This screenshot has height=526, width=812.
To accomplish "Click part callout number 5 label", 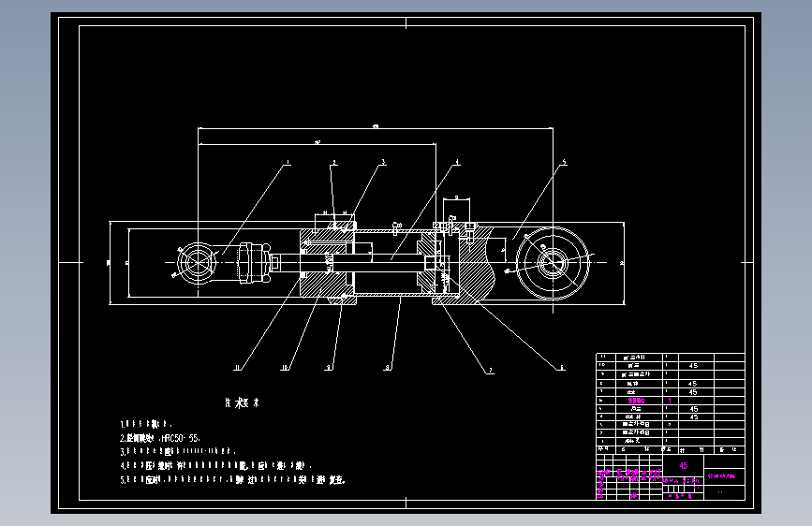I will pos(564,163).
